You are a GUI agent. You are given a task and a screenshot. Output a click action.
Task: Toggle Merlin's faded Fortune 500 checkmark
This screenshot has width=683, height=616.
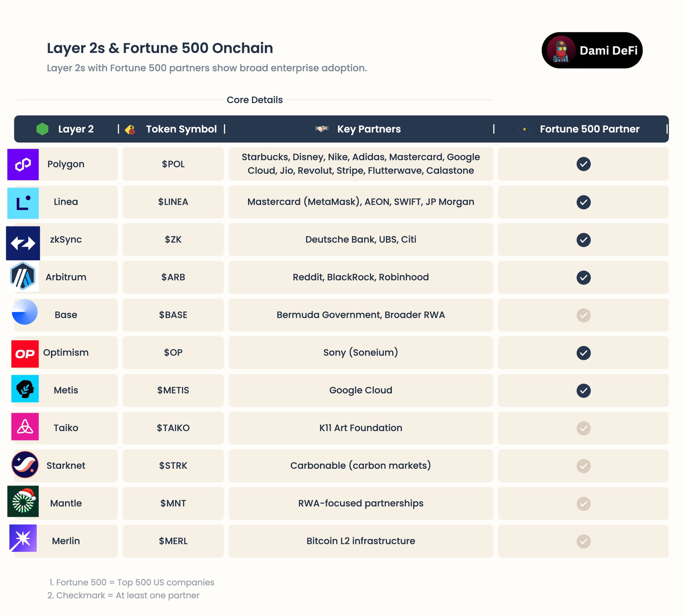583,541
